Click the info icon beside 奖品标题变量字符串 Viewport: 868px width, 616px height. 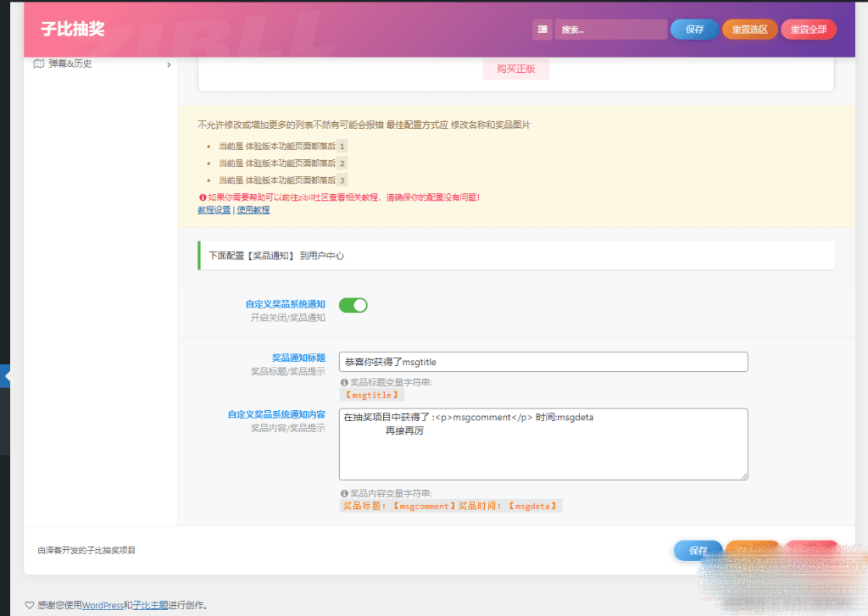pyautogui.click(x=344, y=382)
